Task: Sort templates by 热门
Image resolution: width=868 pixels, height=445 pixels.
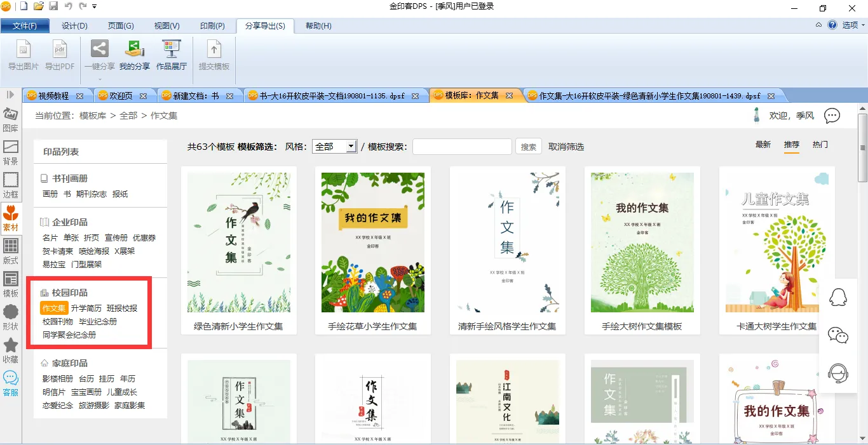Action: (x=820, y=145)
